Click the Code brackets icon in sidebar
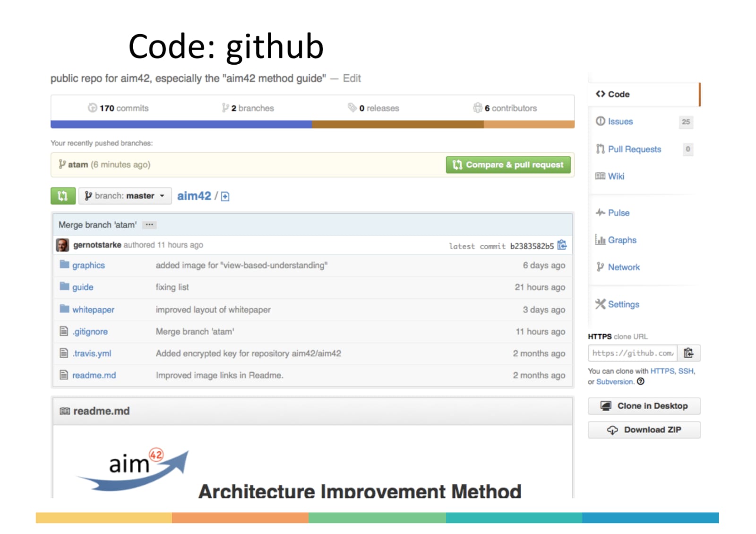 600,94
